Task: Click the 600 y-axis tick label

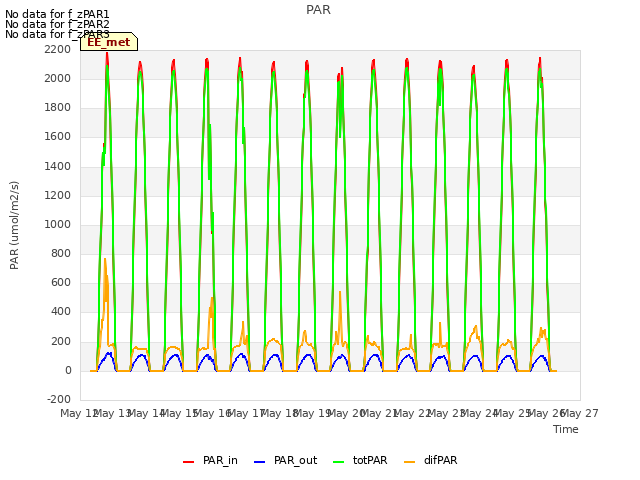Action: [x=61, y=283]
